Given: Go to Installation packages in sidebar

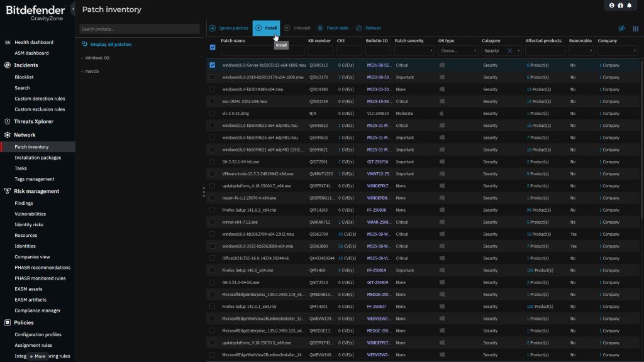Looking at the screenshot, I should 38,158.
